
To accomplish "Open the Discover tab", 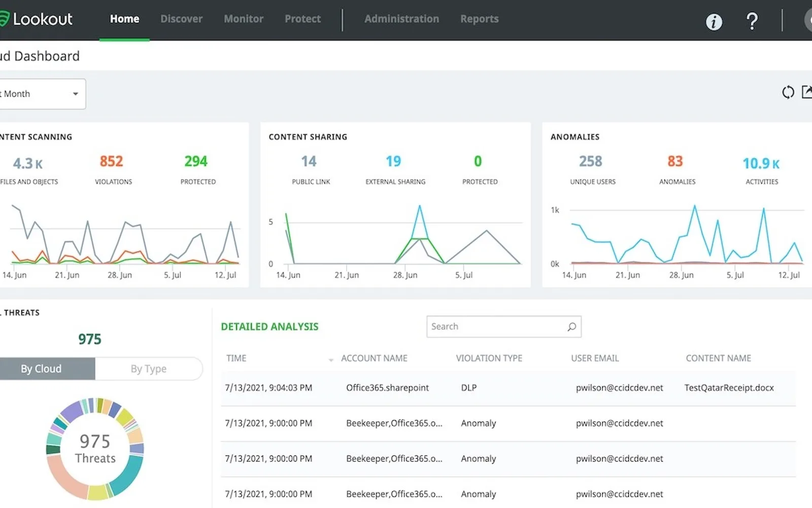I will point(181,19).
